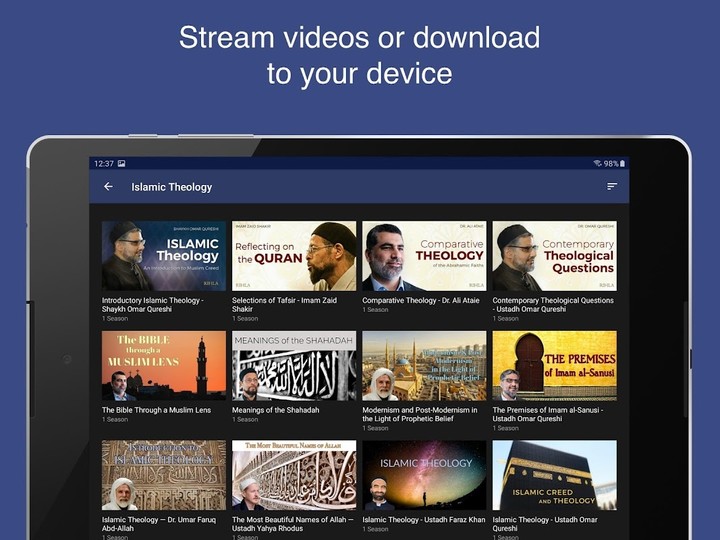Image resolution: width=720 pixels, height=540 pixels.
Task: Tap title 'Selections of Tafsir - Imam Zaid Shakir'
Action: coord(284,304)
